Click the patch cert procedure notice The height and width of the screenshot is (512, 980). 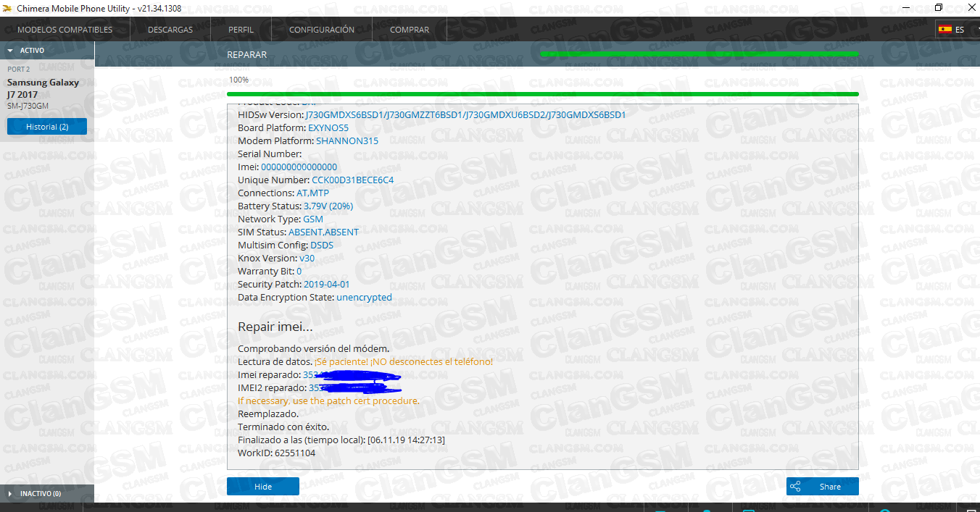[x=328, y=401]
